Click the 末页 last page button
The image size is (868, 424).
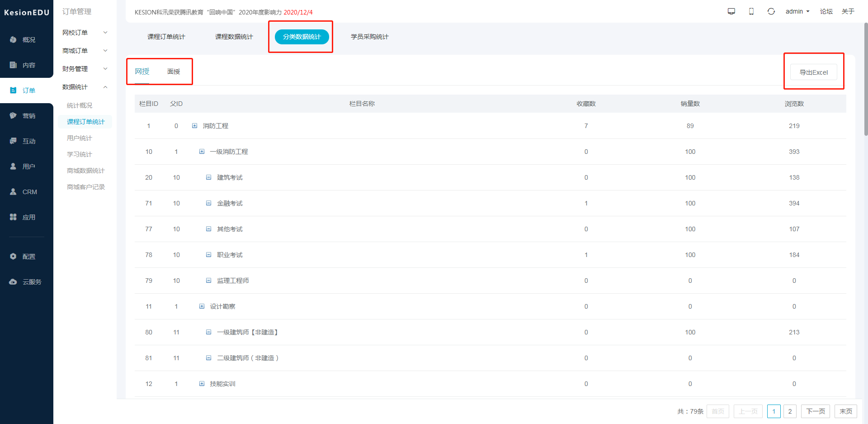846,411
